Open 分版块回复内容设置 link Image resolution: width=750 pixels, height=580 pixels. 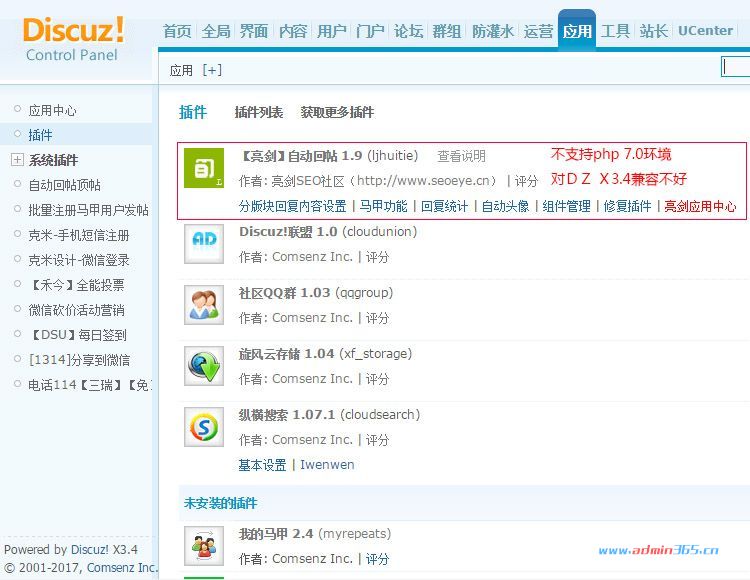coord(293,206)
